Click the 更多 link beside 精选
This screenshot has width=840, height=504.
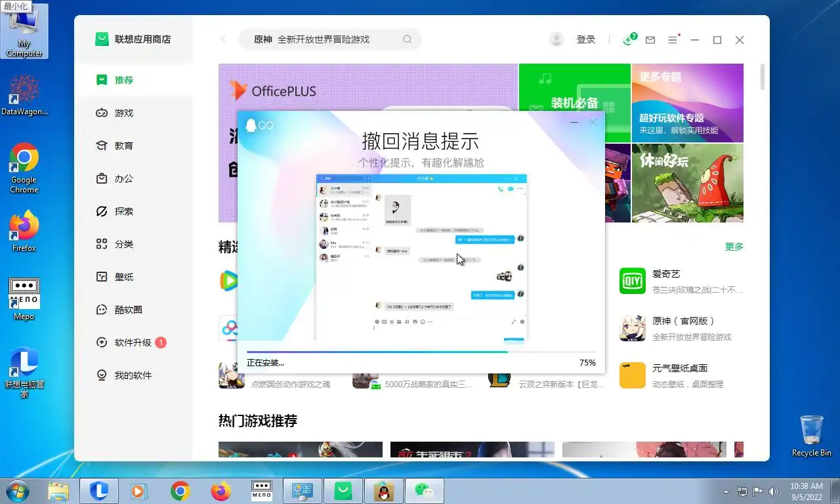pos(734,247)
